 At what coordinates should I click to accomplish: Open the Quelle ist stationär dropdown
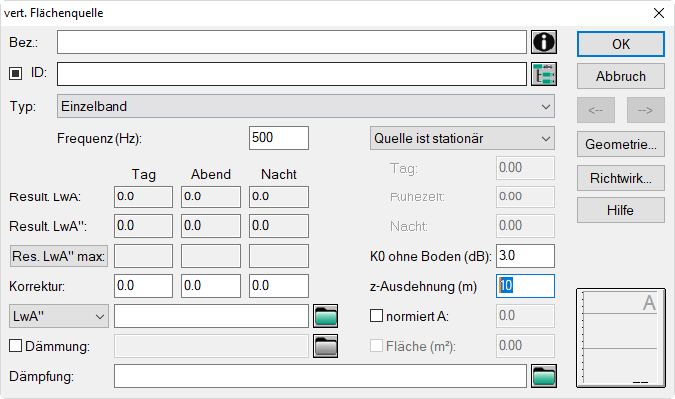tap(462, 138)
